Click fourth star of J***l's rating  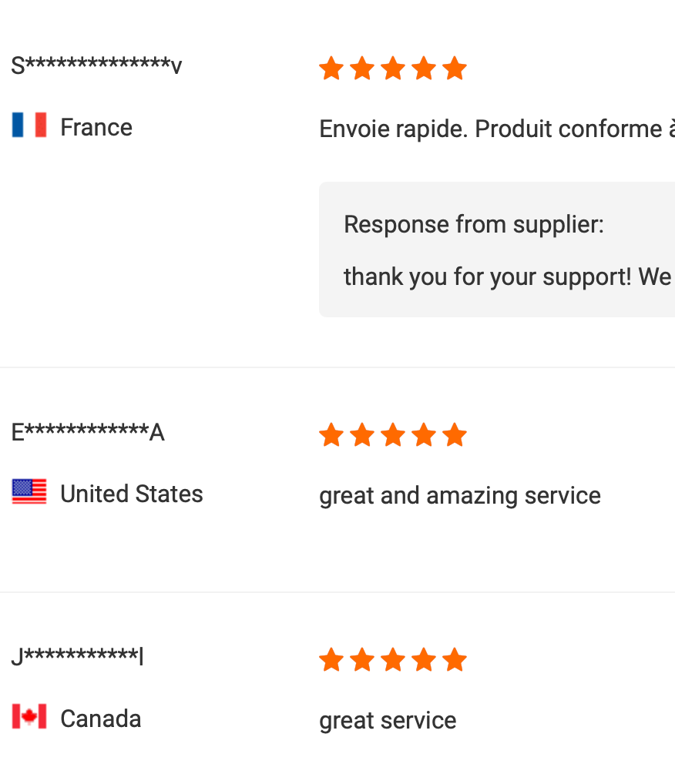[425, 659]
